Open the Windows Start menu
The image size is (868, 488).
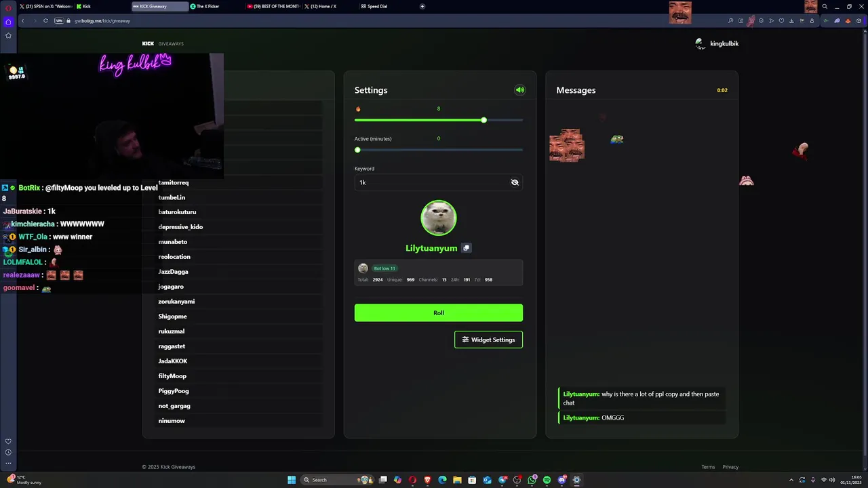pyautogui.click(x=292, y=480)
